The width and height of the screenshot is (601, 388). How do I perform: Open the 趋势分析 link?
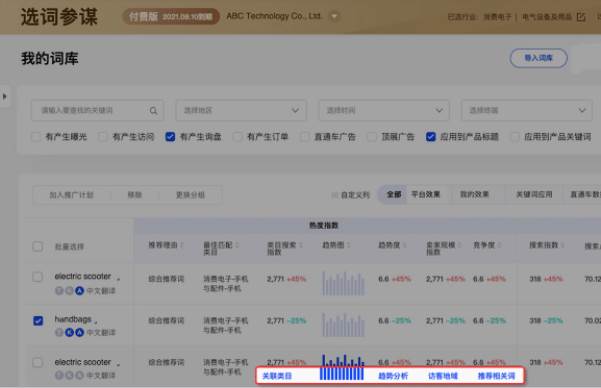tap(393, 376)
